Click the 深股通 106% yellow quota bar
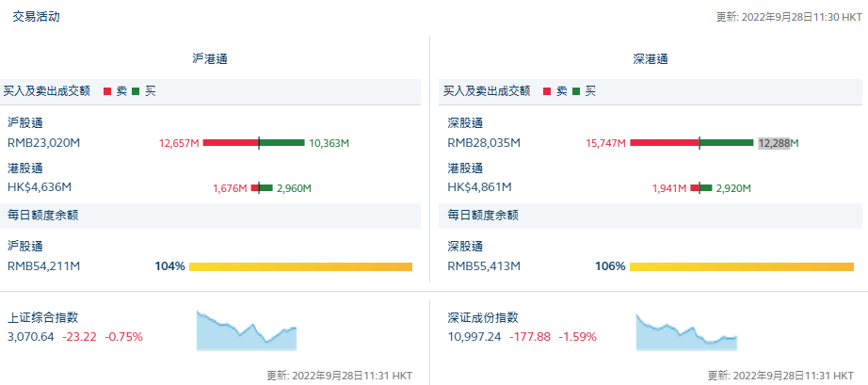Image resolution: width=868 pixels, height=385 pixels. [741, 266]
